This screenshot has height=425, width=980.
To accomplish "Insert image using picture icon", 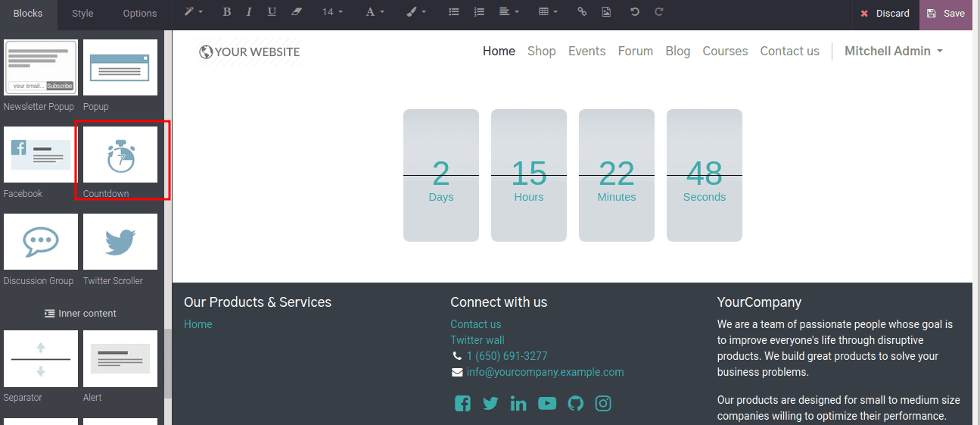I will pos(606,12).
